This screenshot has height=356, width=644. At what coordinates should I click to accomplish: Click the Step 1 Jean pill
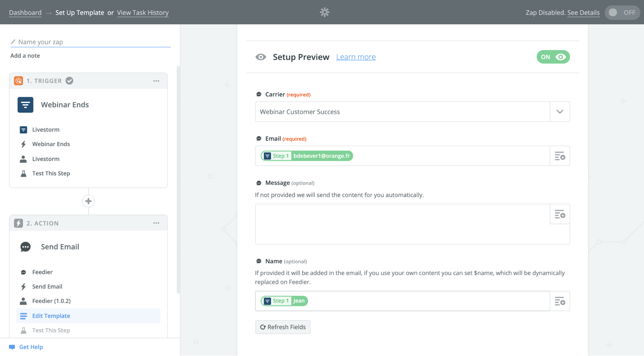(x=284, y=301)
